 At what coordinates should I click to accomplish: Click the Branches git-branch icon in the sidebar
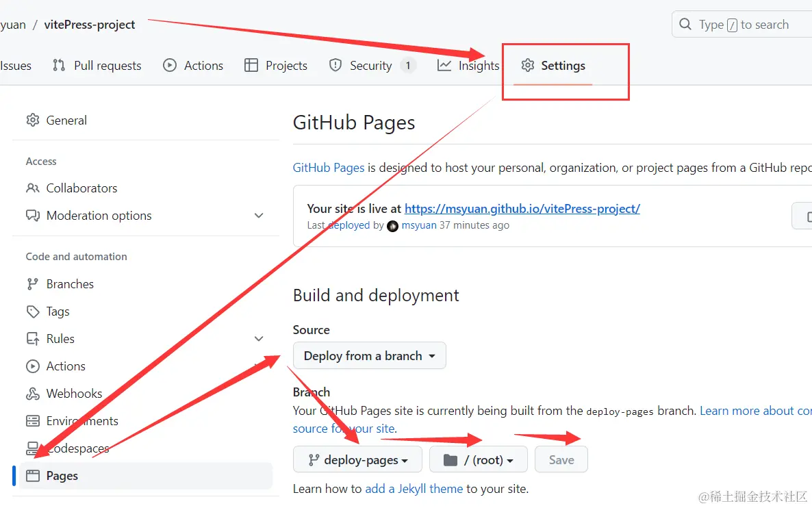pyautogui.click(x=33, y=283)
